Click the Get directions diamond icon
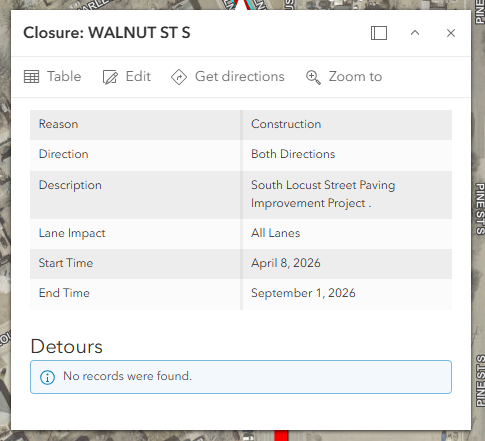This screenshot has width=485, height=441. pos(179,77)
